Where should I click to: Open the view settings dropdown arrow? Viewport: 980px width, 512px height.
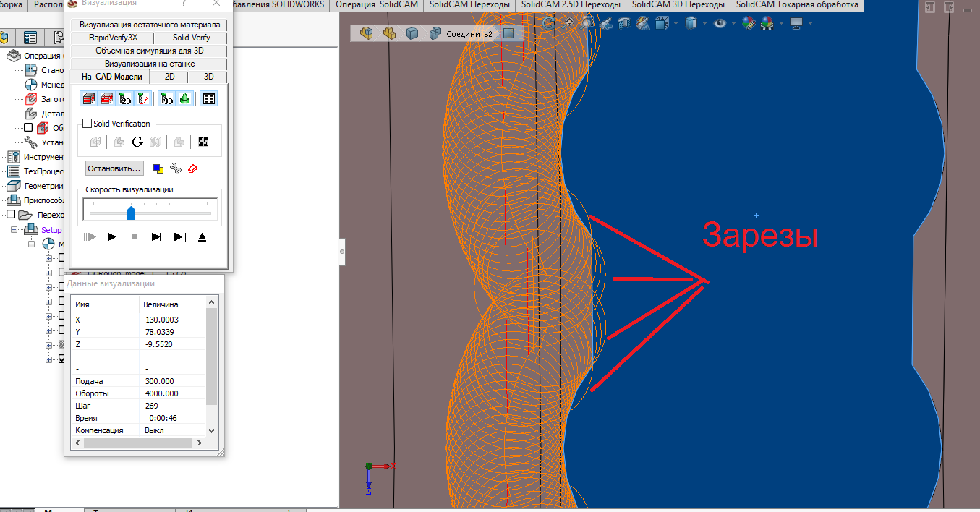(x=809, y=23)
